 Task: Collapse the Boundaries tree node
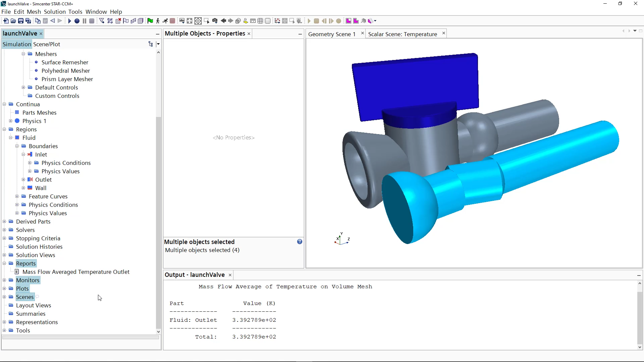point(17,146)
